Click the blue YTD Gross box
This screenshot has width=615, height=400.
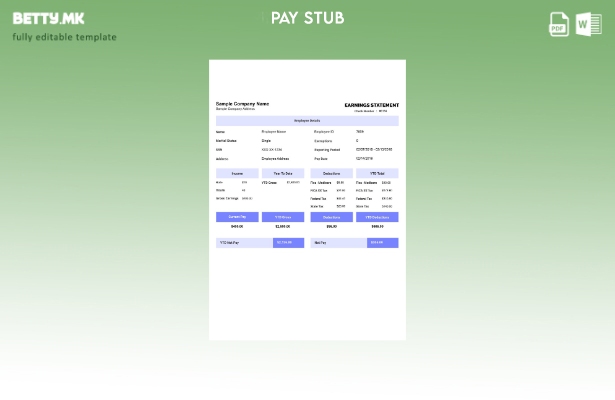click(x=283, y=217)
